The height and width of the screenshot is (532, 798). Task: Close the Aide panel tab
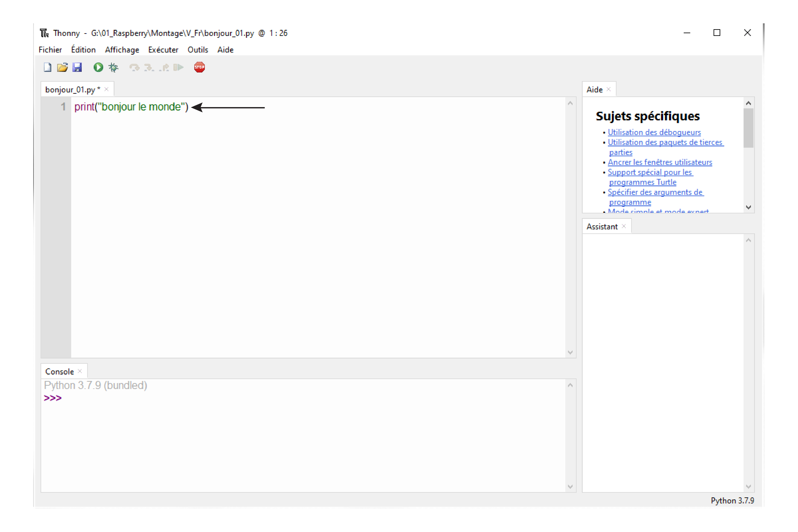click(x=609, y=89)
